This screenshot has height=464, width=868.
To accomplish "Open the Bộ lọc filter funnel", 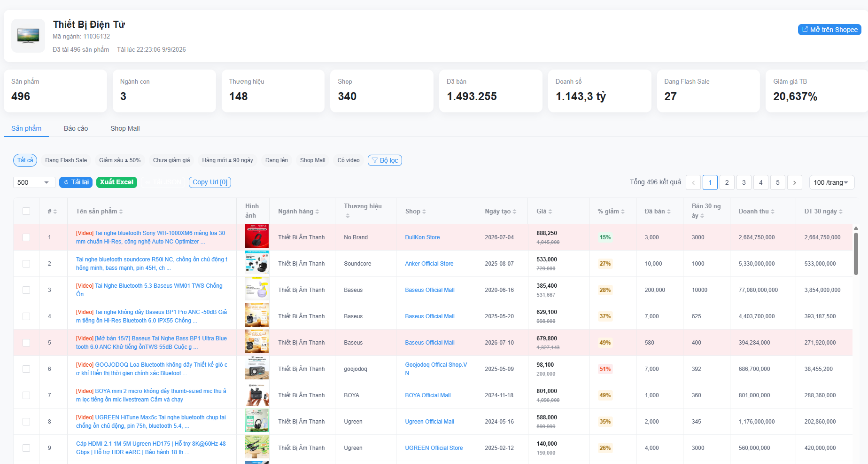I will (385, 160).
